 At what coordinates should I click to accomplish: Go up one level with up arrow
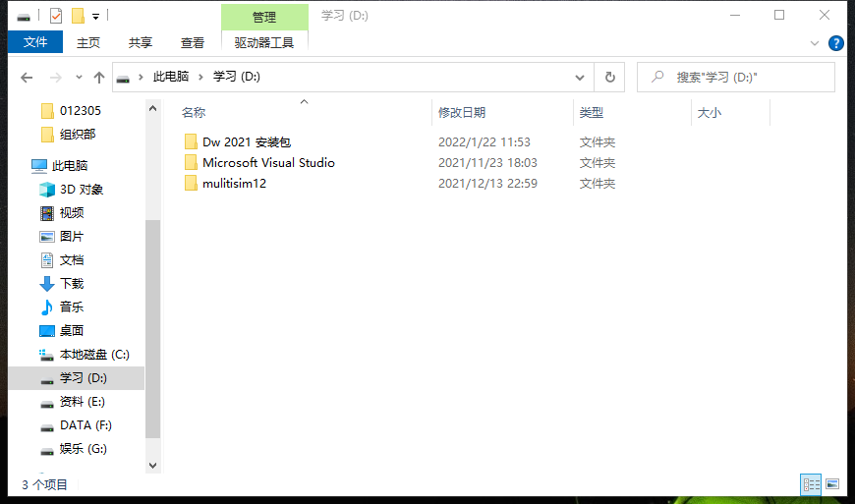pos(98,78)
